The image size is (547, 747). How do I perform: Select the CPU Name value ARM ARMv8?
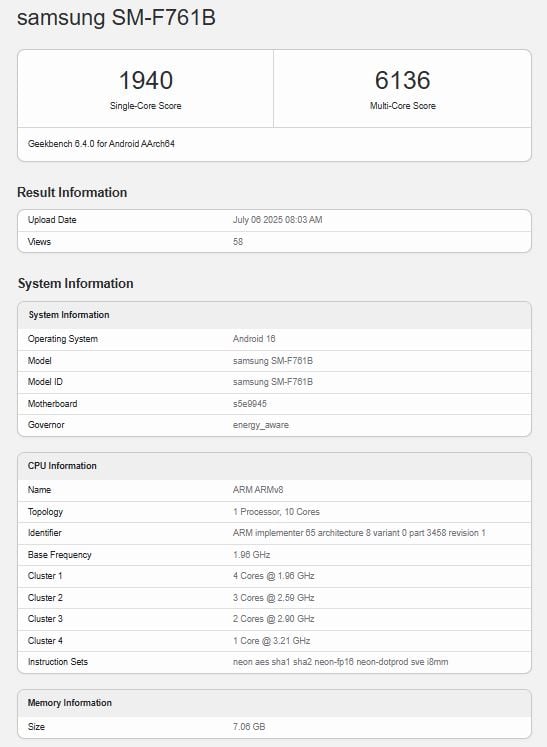coord(258,490)
